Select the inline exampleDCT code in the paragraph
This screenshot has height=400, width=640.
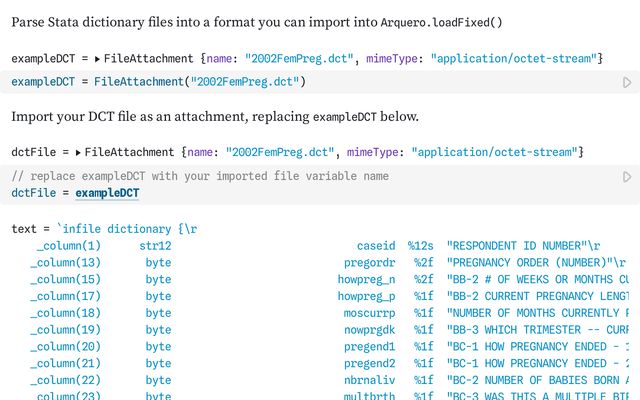344,117
